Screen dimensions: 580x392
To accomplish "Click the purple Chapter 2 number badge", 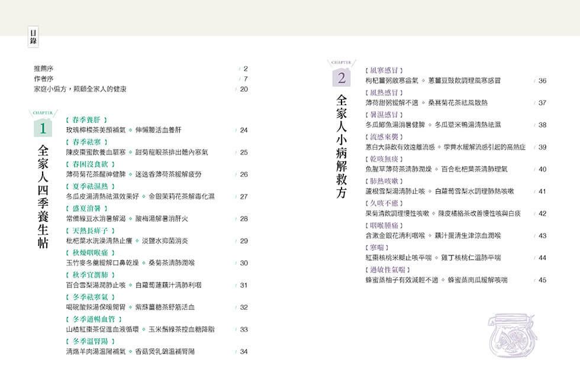I will point(341,77).
